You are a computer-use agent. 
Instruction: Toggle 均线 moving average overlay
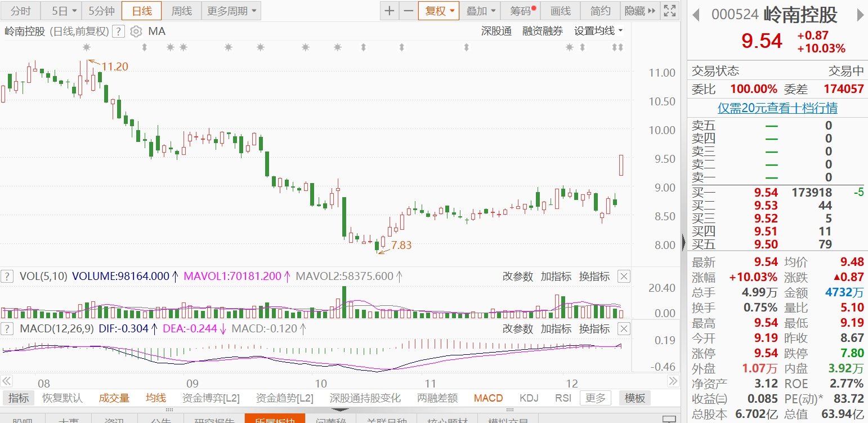point(156,398)
